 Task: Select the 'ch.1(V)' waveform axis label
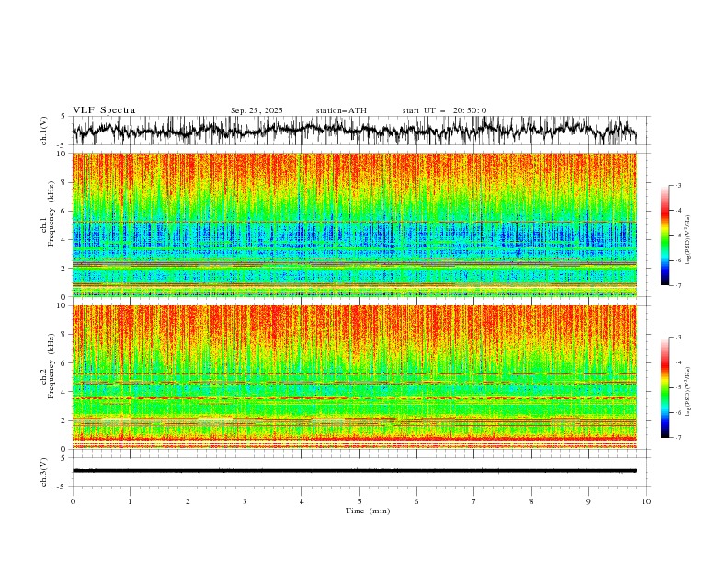44,131
